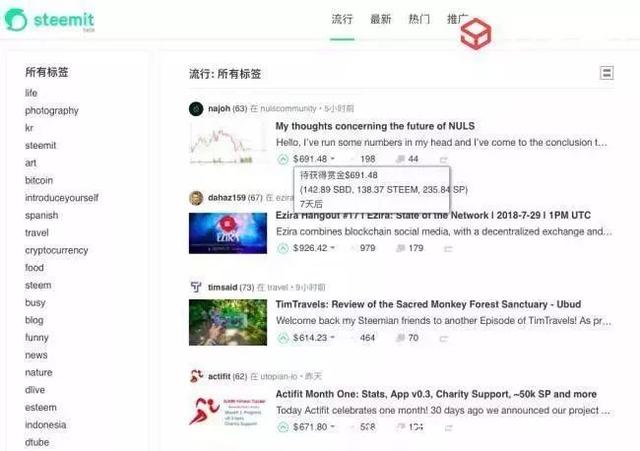Select the 推广 tab

[458, 19]
